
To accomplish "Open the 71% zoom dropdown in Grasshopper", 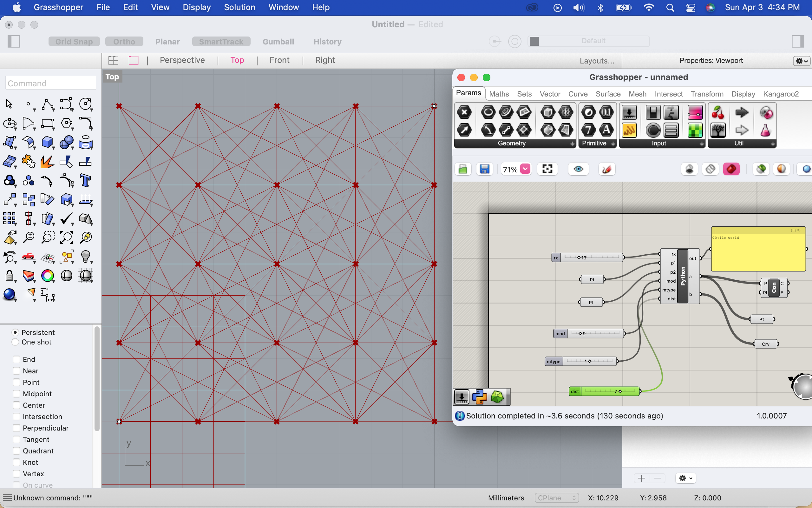I will point(526,169).
